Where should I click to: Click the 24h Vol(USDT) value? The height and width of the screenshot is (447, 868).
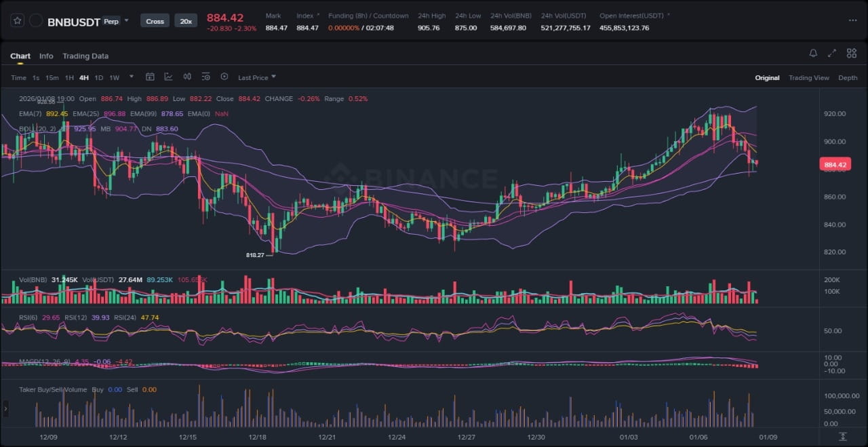coord(566,28)
